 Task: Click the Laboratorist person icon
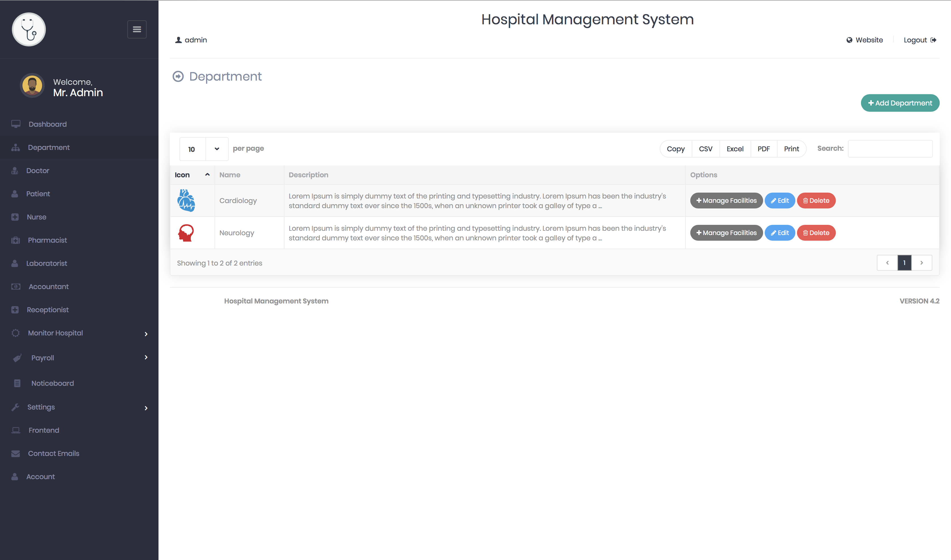coord(15,263)
